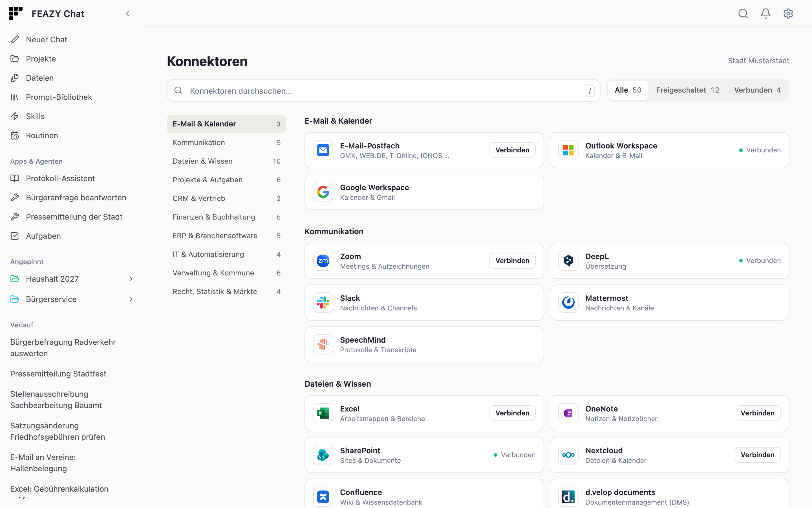
Task: Click the Outlook Workspace Microsoft logo
Action: click(x=568, y=150)
